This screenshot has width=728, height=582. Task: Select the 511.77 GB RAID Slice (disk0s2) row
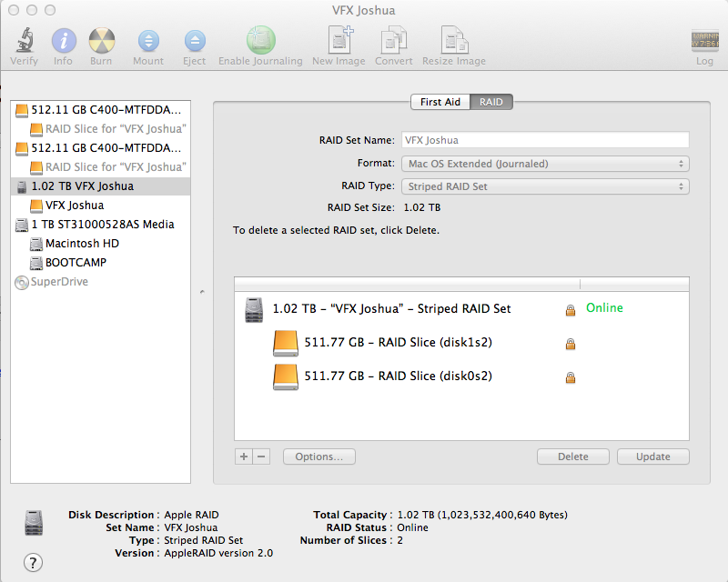461,376
